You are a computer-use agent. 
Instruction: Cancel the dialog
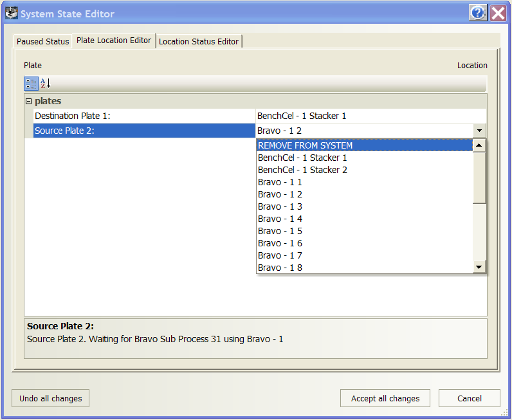click(x=469, y=398)
